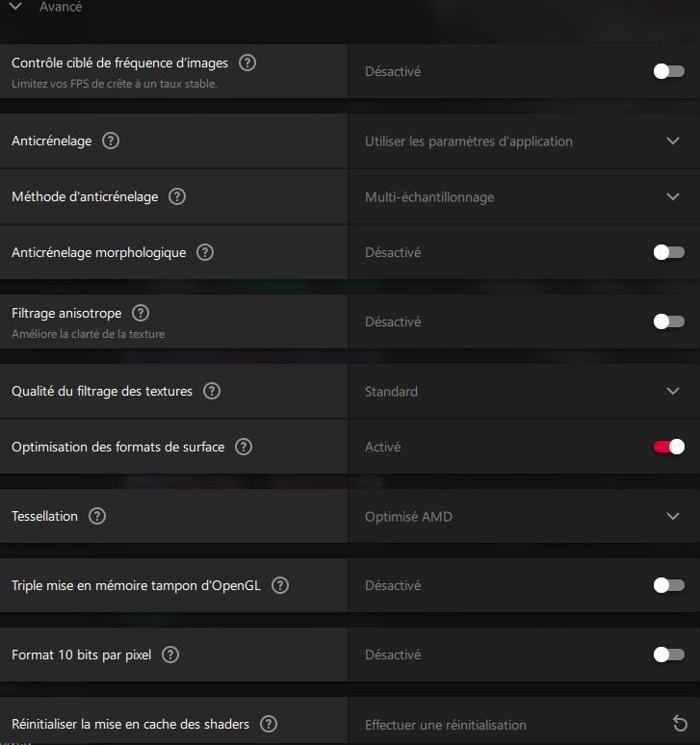700x745 pixels.
Task: Open help for Qualité du filtrage des textures
Action: coord(212,391)
